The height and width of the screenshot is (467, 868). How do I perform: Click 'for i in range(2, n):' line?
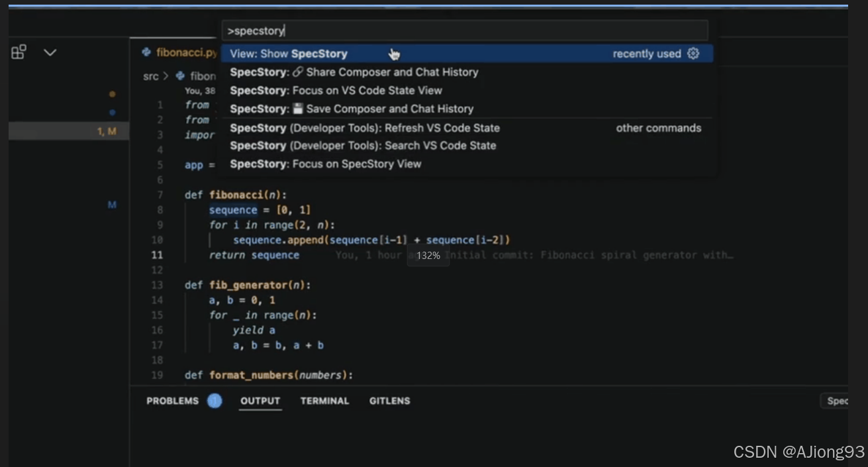272,225
